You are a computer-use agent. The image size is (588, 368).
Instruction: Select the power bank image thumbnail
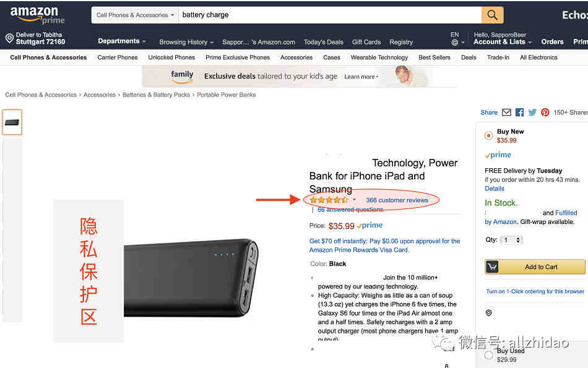[x=12, y=122]
